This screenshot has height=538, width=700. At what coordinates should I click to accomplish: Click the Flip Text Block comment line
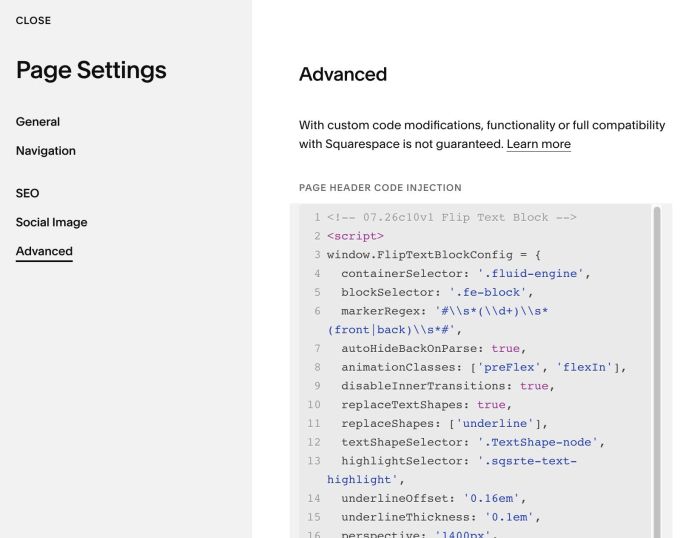coord(451,217)
